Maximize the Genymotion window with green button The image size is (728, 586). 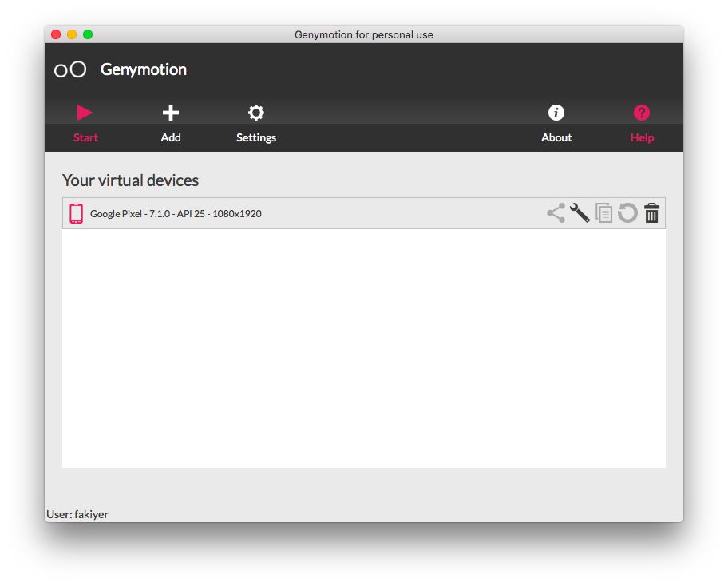[88, 34]
